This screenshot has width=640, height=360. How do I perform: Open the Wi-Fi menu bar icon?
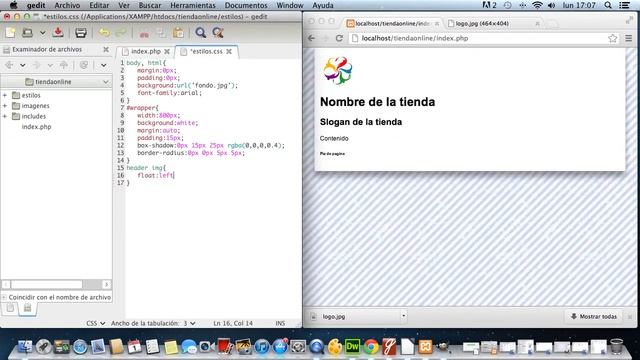tap(537, 5)
